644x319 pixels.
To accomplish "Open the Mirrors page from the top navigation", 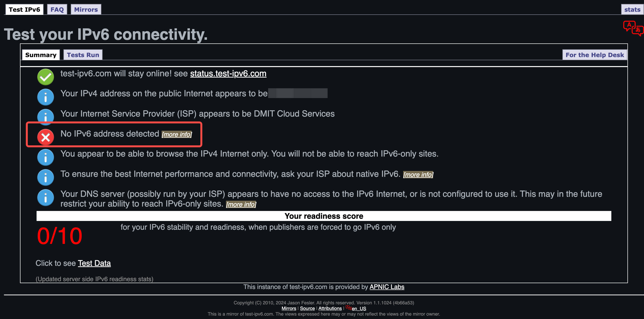I will [x=86, y=9].
